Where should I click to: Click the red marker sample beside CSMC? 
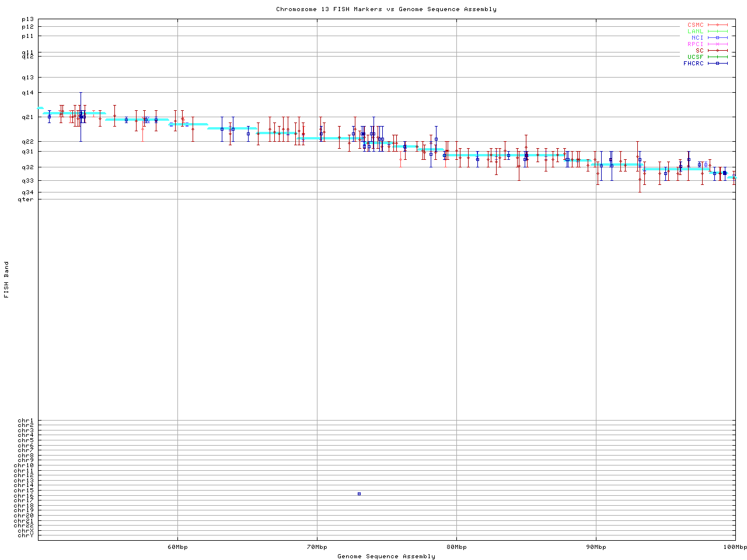(717, 25)
